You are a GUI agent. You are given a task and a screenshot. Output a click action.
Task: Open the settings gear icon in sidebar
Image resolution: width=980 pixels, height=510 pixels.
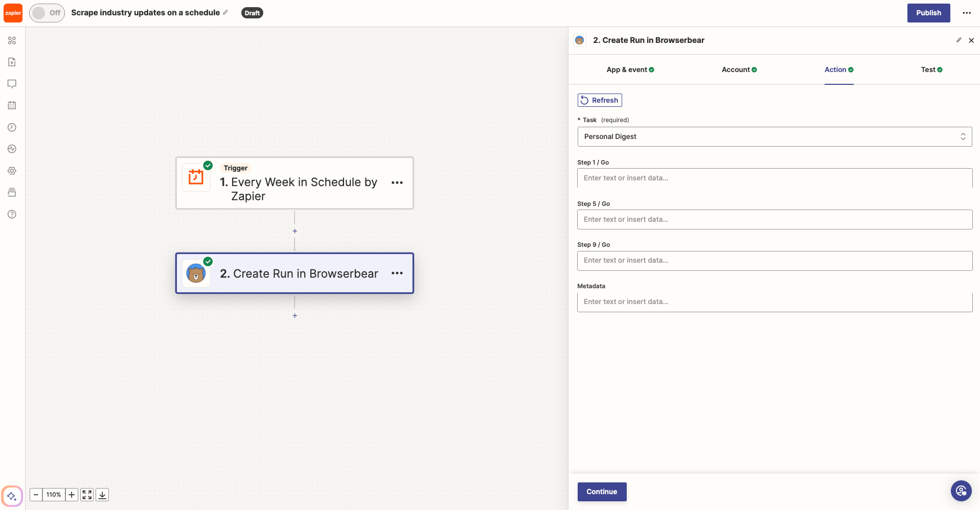coord(12,171)
